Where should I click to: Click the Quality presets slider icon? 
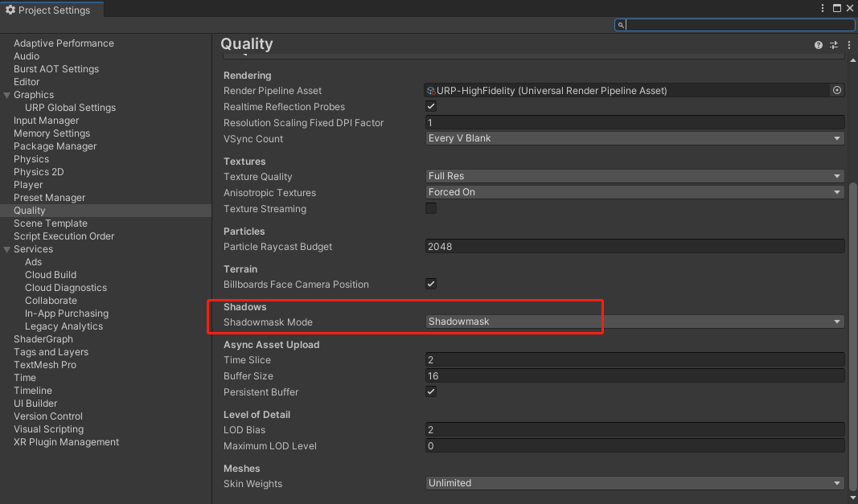click(834, 45)
